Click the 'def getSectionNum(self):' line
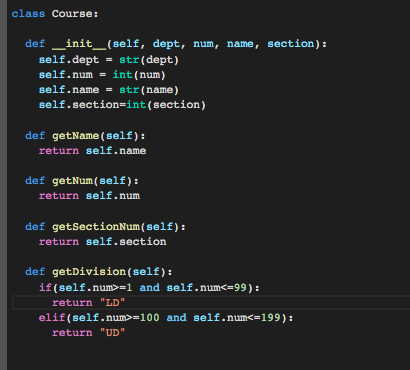Image resolution: width=410 pixels, height=370 pixels. pyautogui.click(x=105, y=227)
